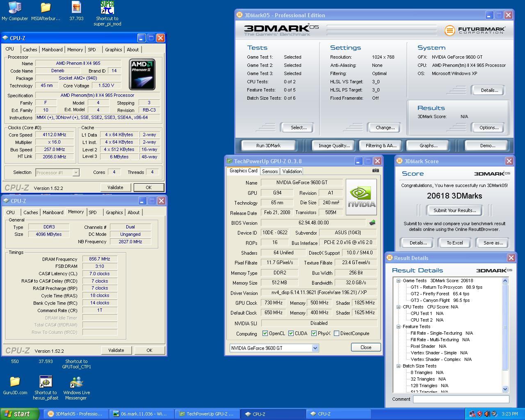Image resolution: width=525 pixels, height=420 pixels.
Task: Click the GPU-Z camera screenshot icon
Action: (x=376, y=171)
